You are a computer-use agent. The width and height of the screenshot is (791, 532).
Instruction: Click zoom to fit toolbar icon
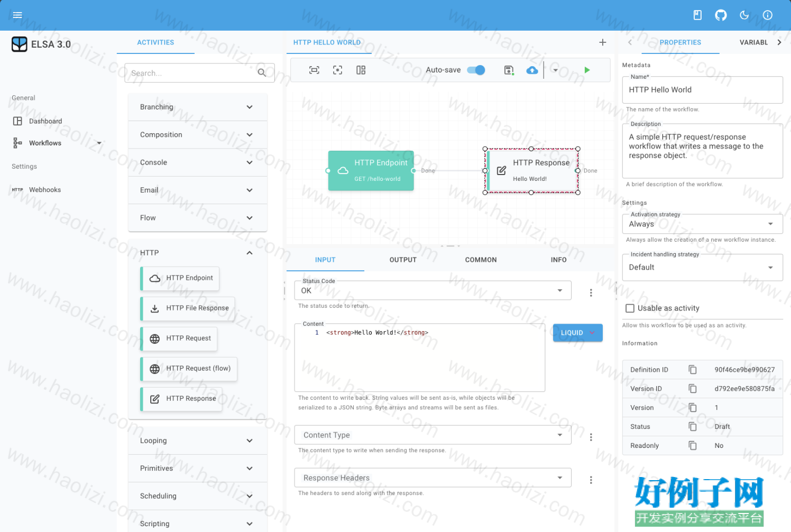click(314, 70)
